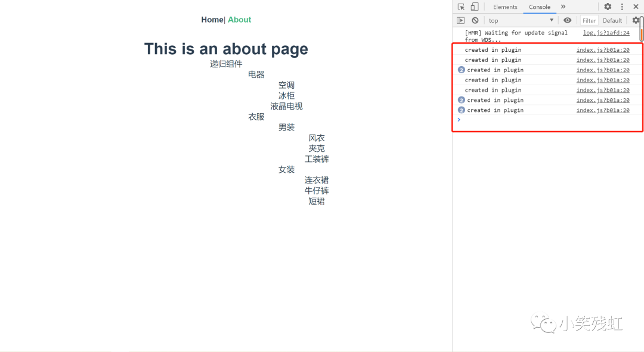
Task: Go to the Home link
Action: pos(212,20)
